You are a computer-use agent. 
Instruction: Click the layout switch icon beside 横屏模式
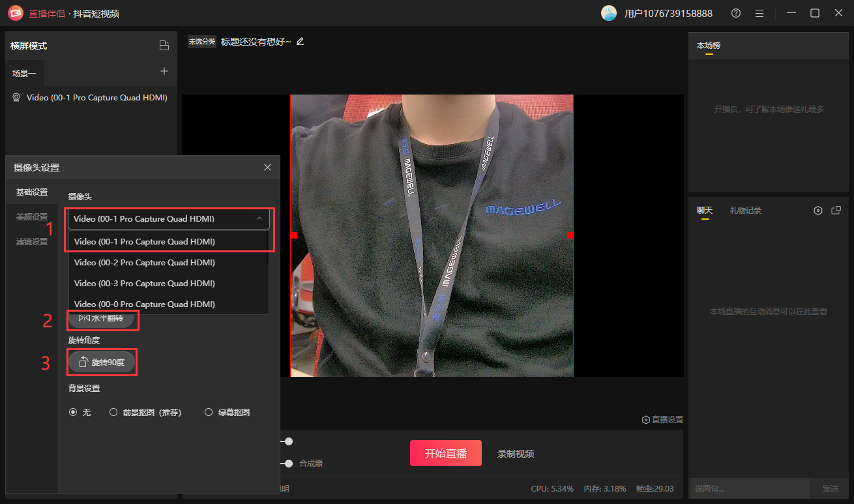click(164, 46)
